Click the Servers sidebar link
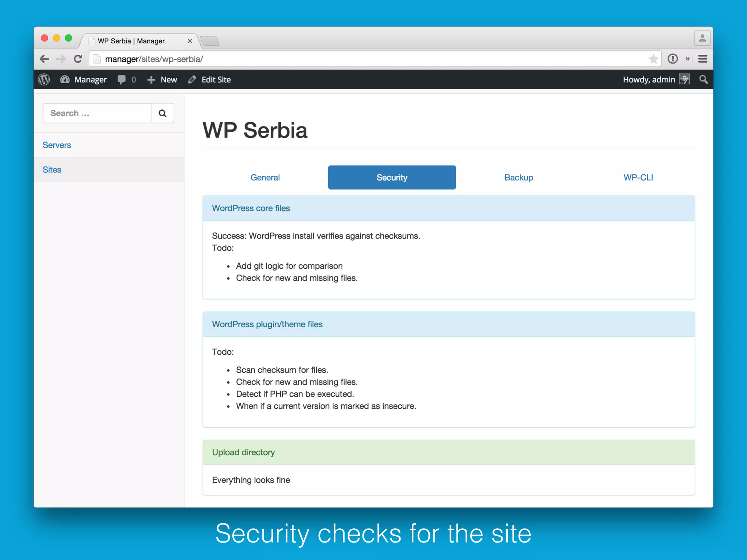This screenshot has height=560, width=747. (57, 145)
